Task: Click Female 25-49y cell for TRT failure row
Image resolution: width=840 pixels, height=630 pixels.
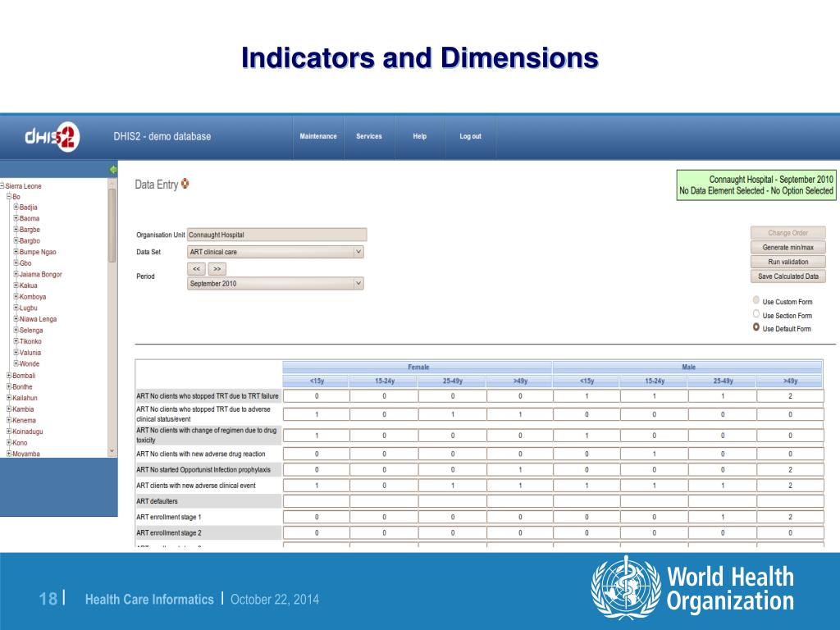Action: tap(453, 396)
